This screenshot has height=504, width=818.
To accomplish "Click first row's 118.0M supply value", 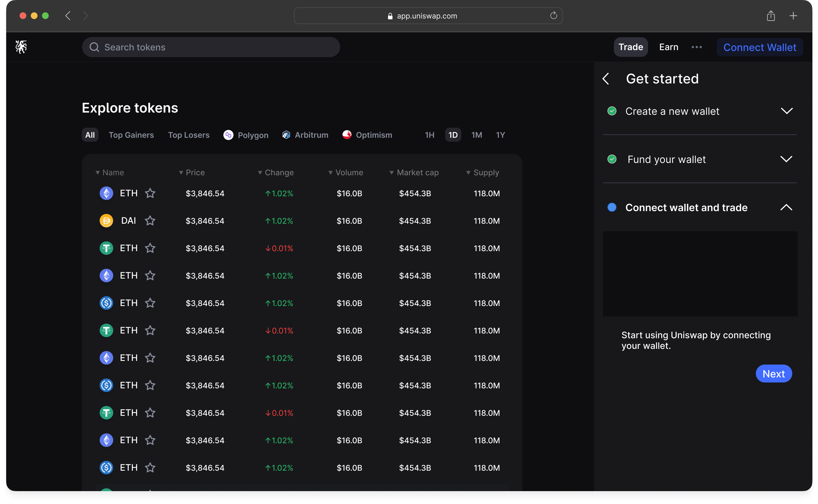I will pyautogui.click(x=487, y=193).
